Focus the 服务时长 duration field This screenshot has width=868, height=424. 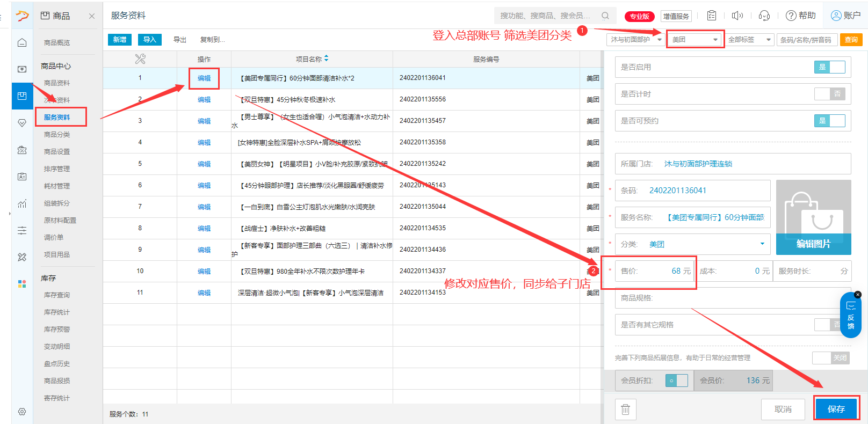[813, 271]
